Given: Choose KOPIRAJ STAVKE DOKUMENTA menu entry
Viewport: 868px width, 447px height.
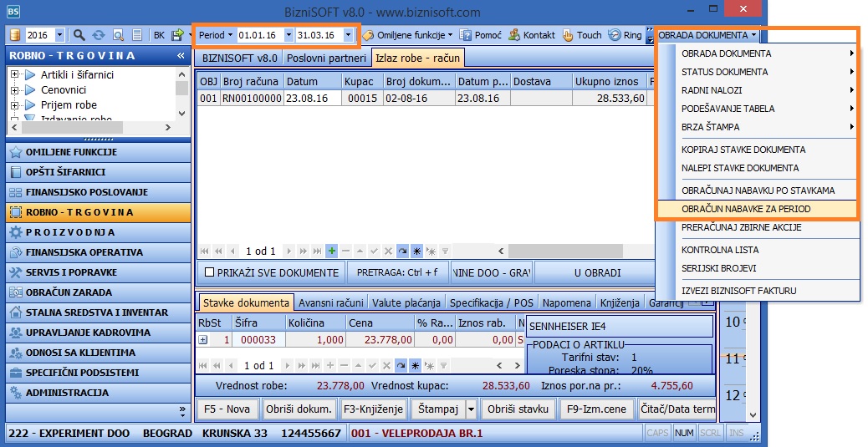Looking at the screenshot, I should 757,150.
